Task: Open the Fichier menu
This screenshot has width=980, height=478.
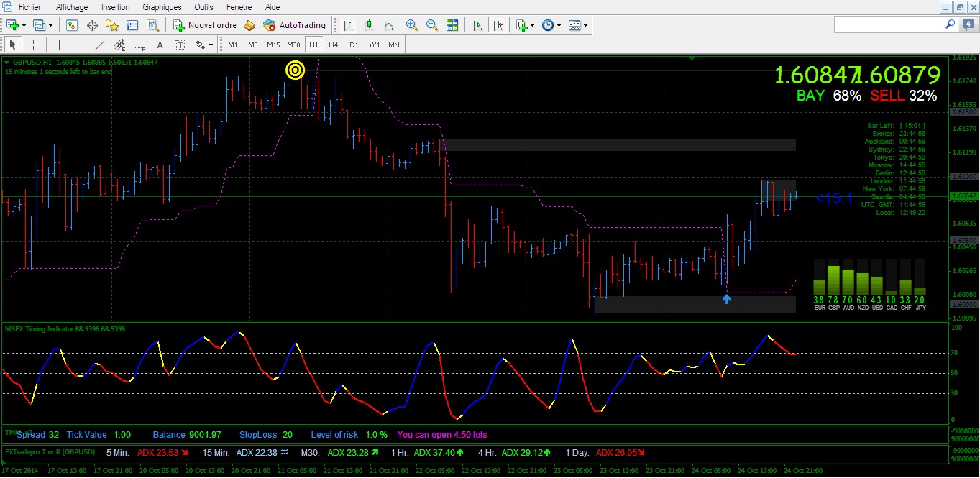Action: pos(29,6)
